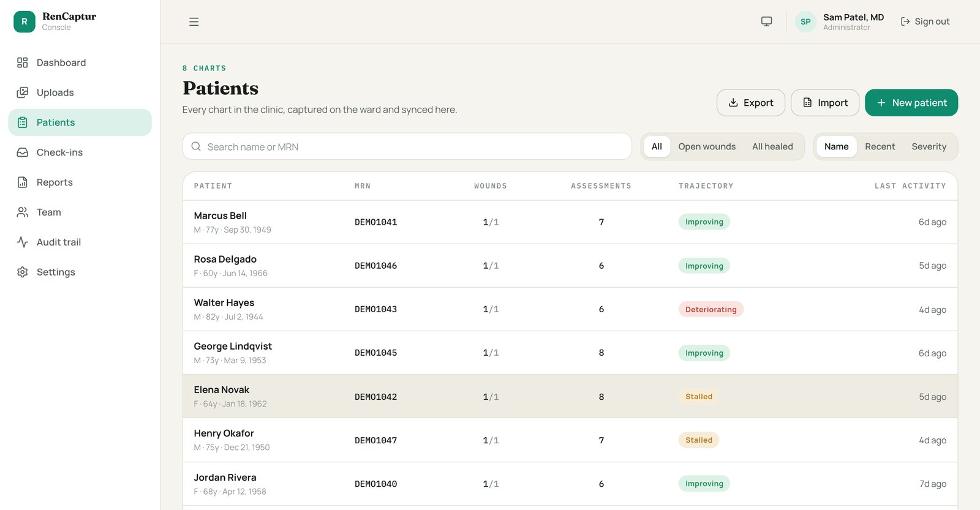Image resolution: width=980 pixels, height=510 pixels.
Task: Sort patients by Recent
Action: [x=880, y=146]
